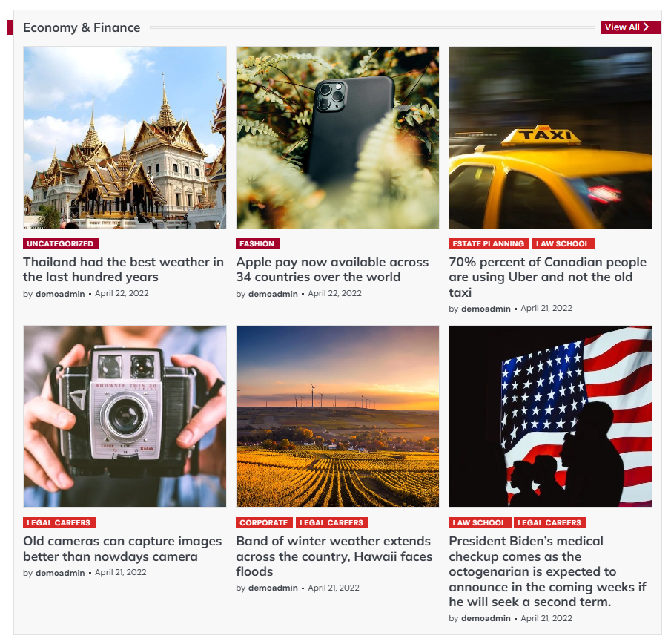Click demoadmin author under winter weather article
The height and width of the screenshot is (644, 671).
[x=273, y=588]
